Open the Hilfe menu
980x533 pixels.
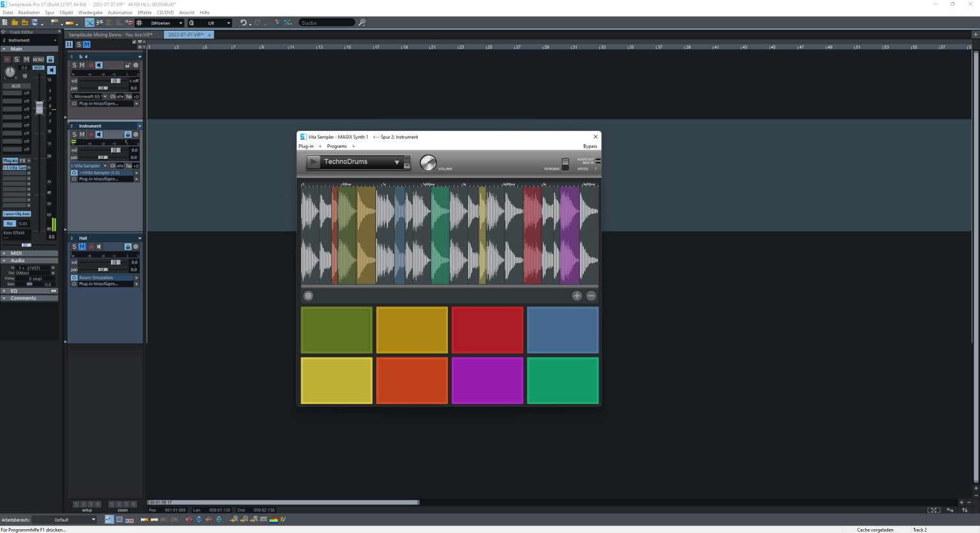(x=204, y=12)
